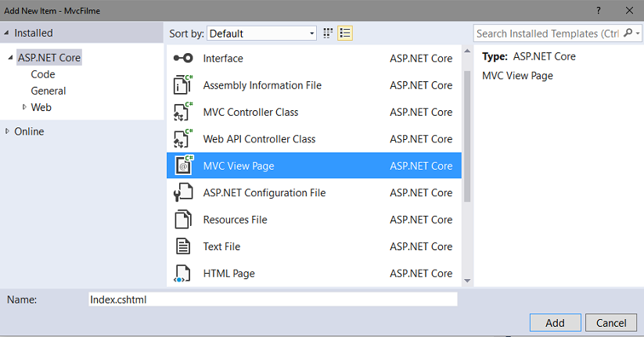
Task: Click the Name field containing Index.cshtml
Action: click(273, 299)
